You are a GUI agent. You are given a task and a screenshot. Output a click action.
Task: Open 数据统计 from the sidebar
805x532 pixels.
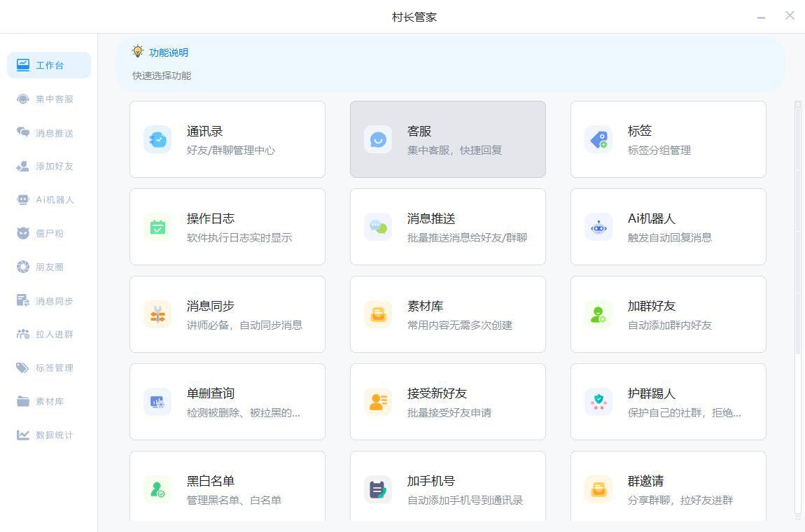pos(48,435)
